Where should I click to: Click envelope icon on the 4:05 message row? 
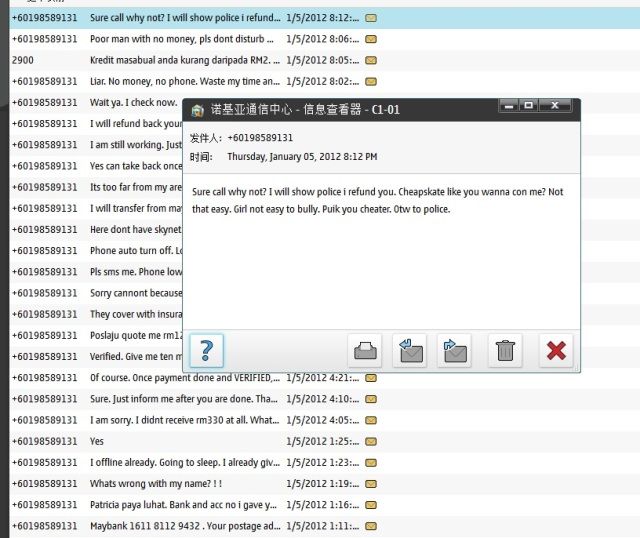(x=371, y=420)
